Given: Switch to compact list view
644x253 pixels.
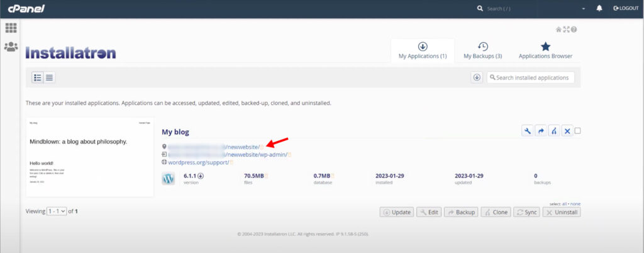Looking at the screenshot, I should tap(49, 77).
